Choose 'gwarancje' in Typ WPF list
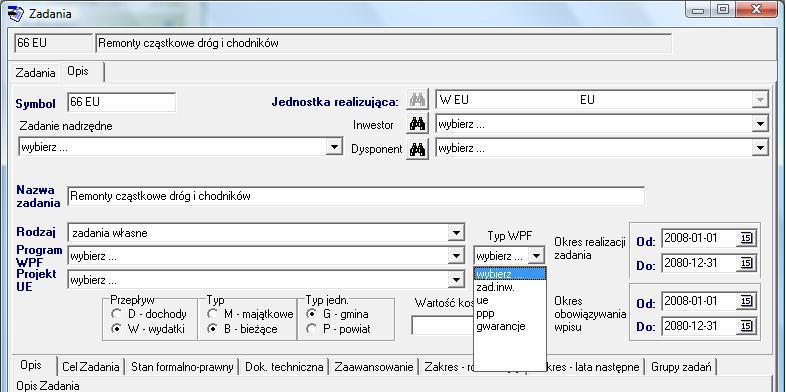The height and width of the screenshot is (392, 786). point(510,326)
